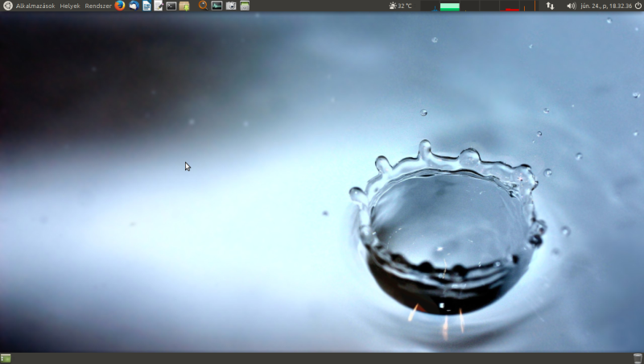Open the calendar from the date and time

coord(606,6)
